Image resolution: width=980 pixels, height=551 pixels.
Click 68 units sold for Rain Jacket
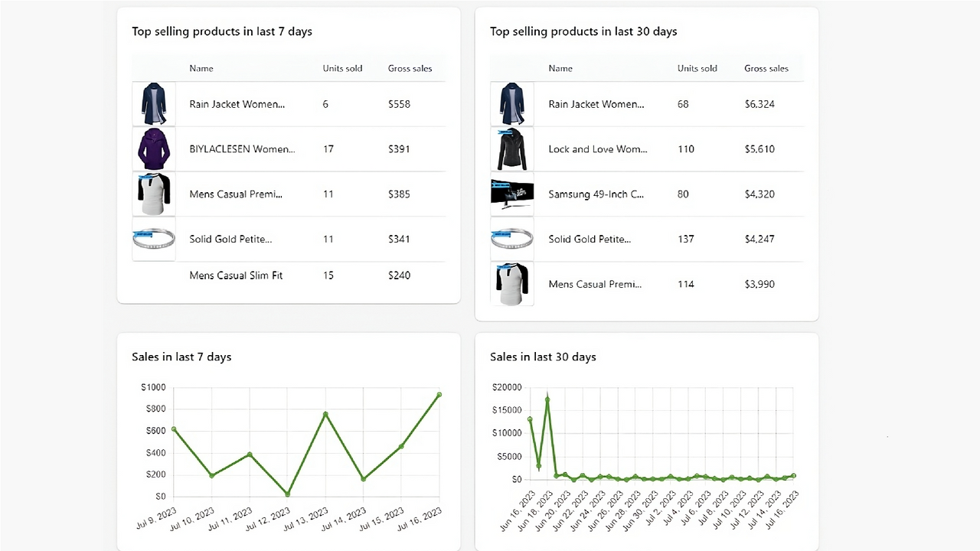[x=683, y=104]
